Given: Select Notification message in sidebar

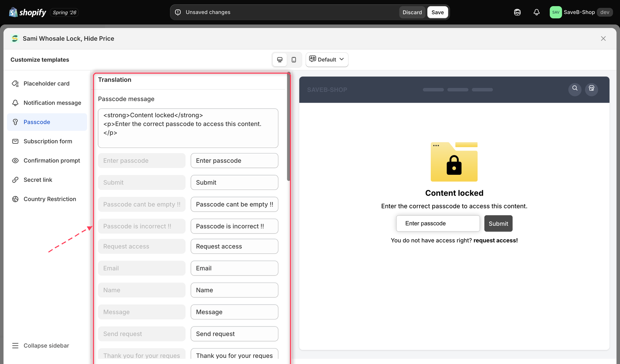Looking at the screenshot, I should tap(47, 103).
